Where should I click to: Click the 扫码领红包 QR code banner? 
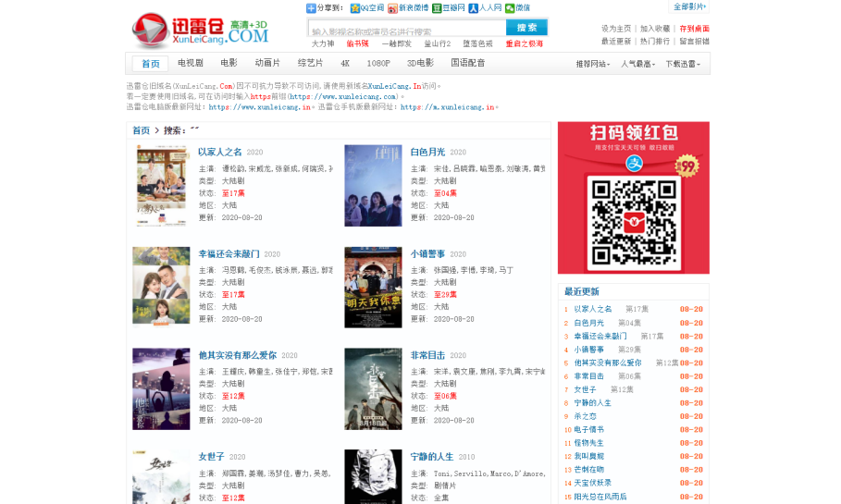634,198
